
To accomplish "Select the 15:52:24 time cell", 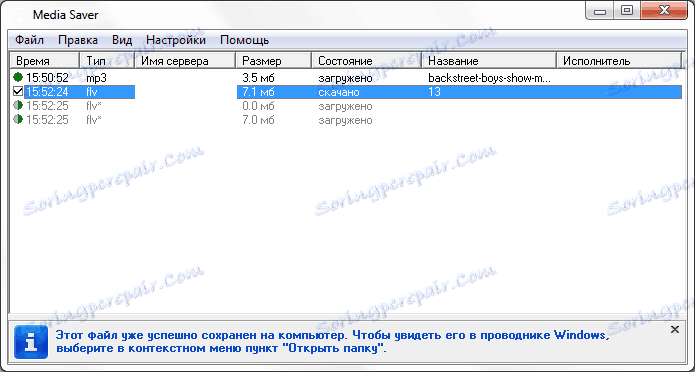I will [47, 92].
